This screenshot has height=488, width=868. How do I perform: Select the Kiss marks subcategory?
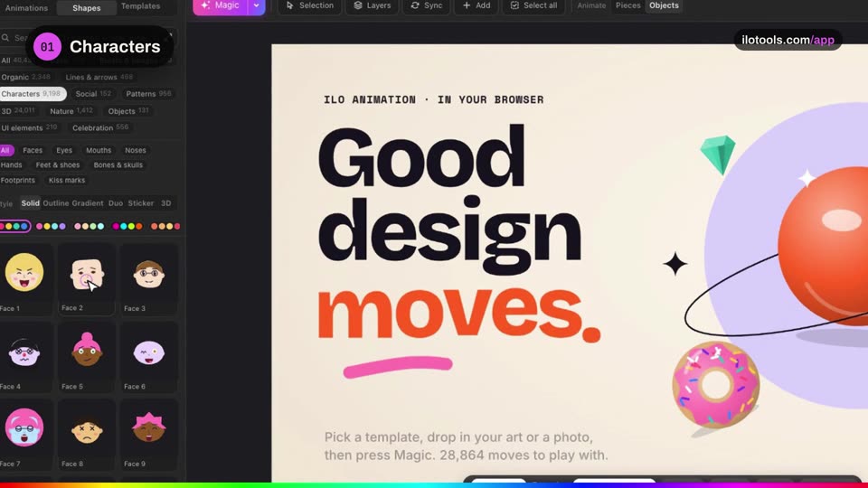(x=66, y=180)
